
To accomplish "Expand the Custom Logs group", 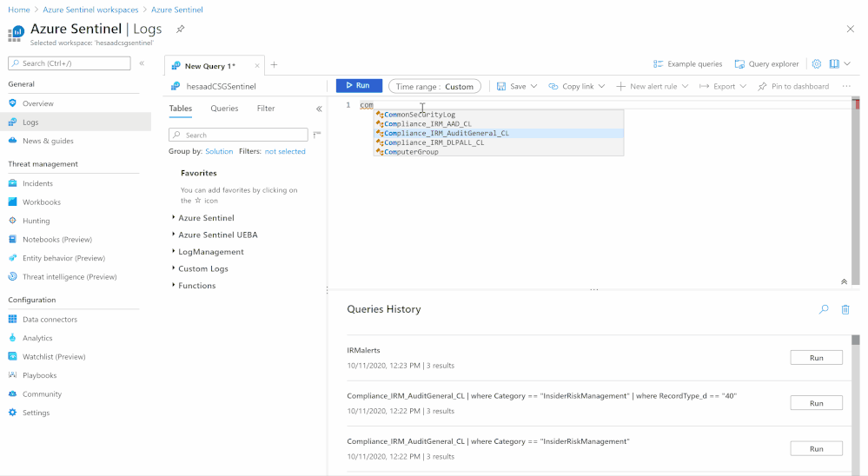I will 202,268.
